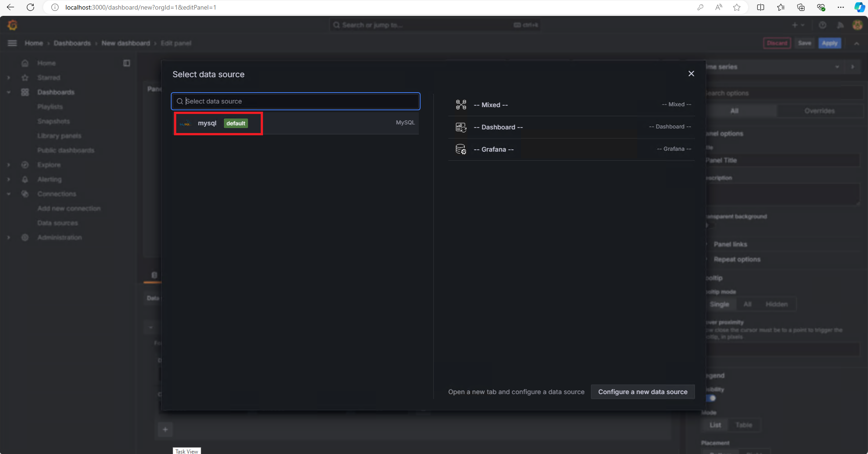
Task: Expand the Administration section chevron
Action: (x=9, y=237)
